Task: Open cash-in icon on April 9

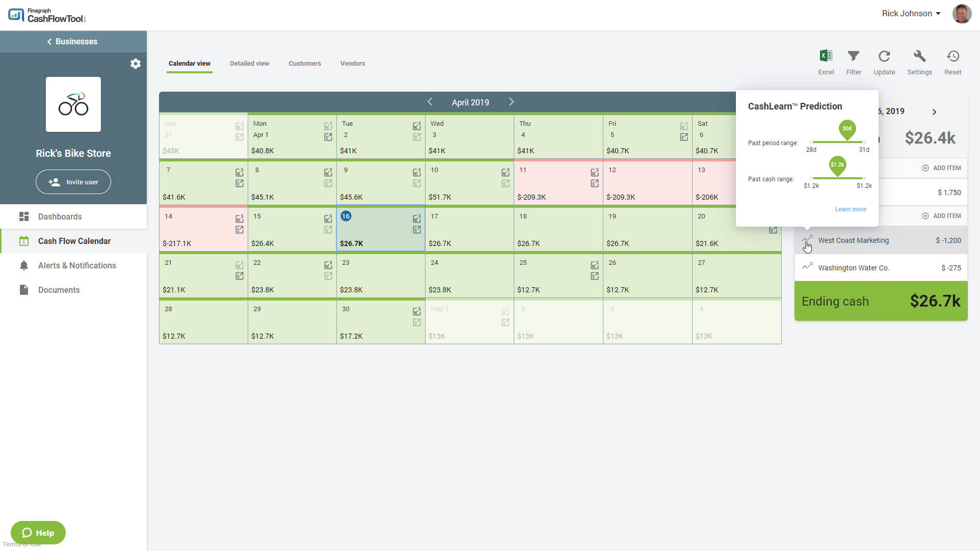Action: click(x=417, y=172)
